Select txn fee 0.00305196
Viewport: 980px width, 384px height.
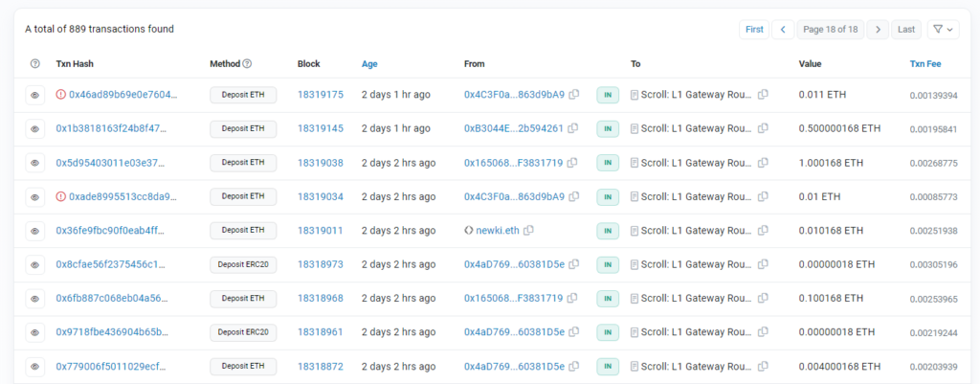[934, 264]
